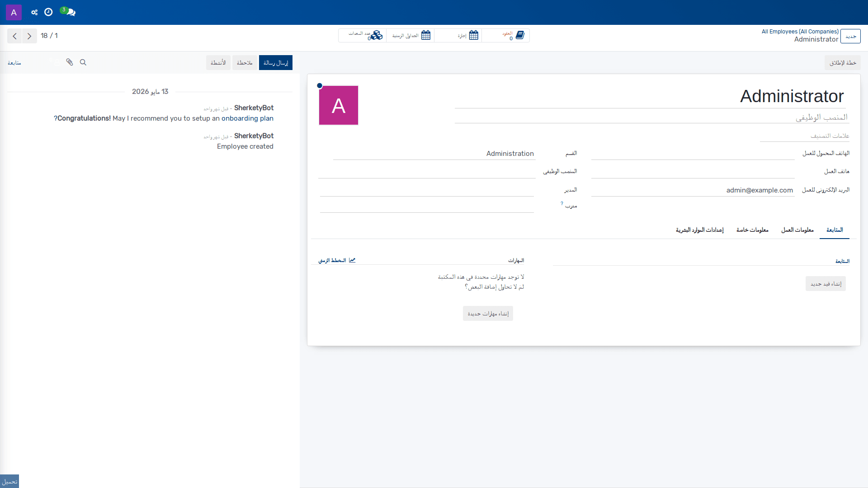Go to the next employee record arrow
Screen dimensions: 868x488
(x=29, y=36)
